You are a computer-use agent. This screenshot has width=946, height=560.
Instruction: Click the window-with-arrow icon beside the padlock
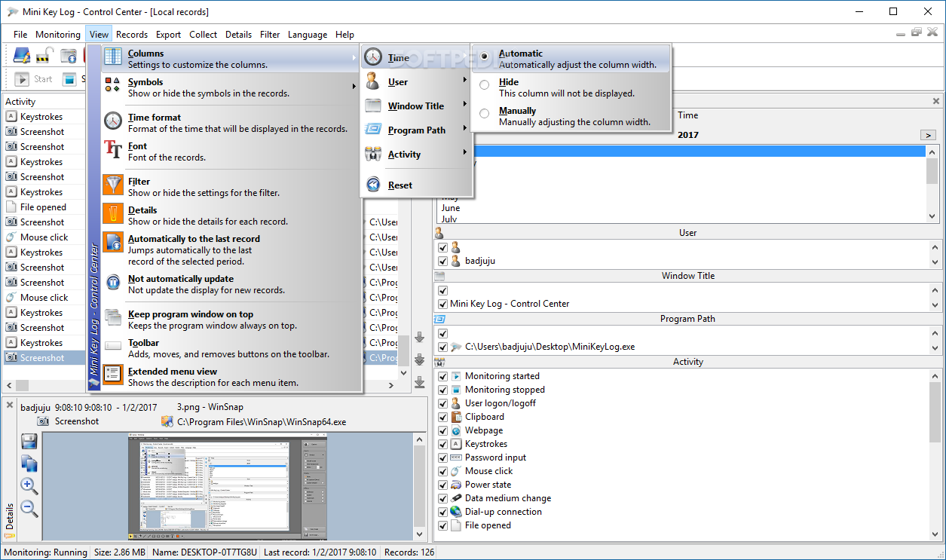[x=69, y=55]
